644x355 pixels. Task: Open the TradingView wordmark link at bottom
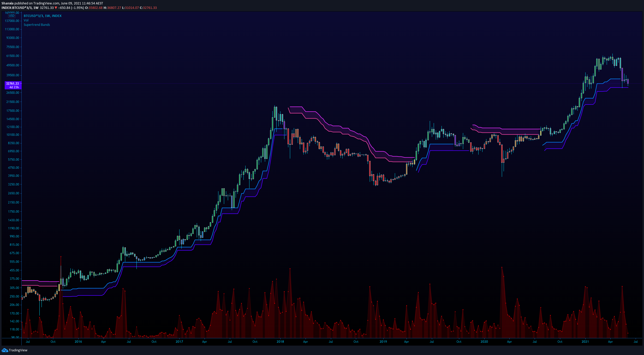(x=18, y=350)
